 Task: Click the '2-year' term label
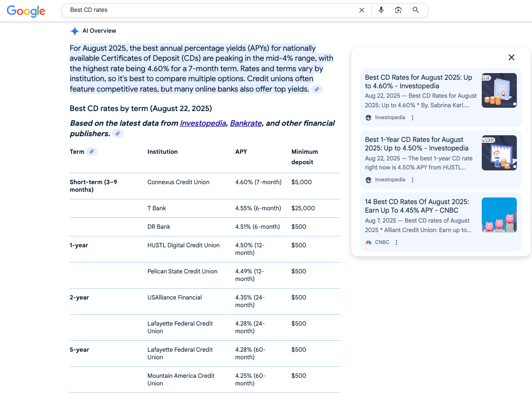[79, 298]
